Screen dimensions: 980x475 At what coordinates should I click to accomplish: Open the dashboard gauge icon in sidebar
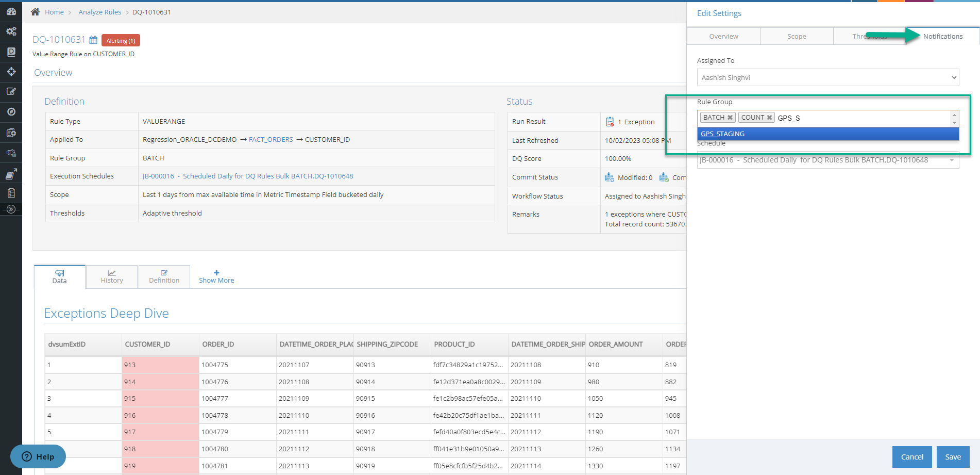(x=11, y=11)
